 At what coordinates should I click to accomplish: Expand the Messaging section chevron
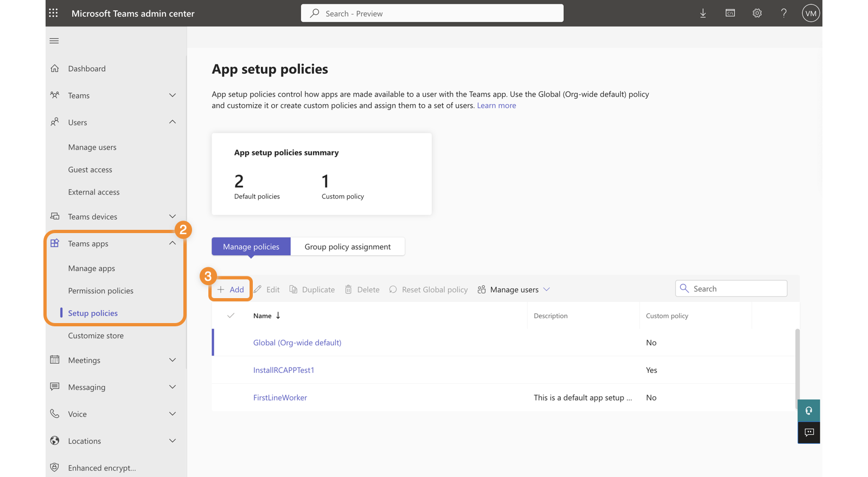(173, 387)
